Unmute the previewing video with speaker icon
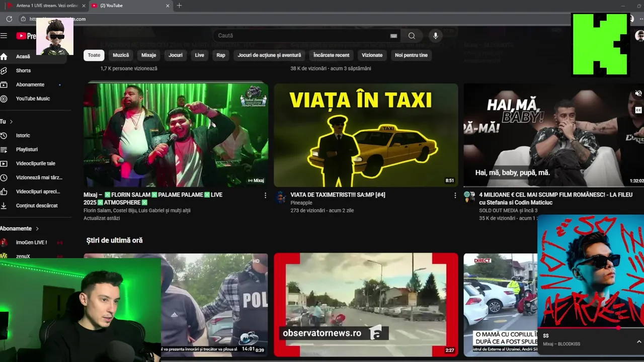This screenshot has width=644, height=362. 638,94
